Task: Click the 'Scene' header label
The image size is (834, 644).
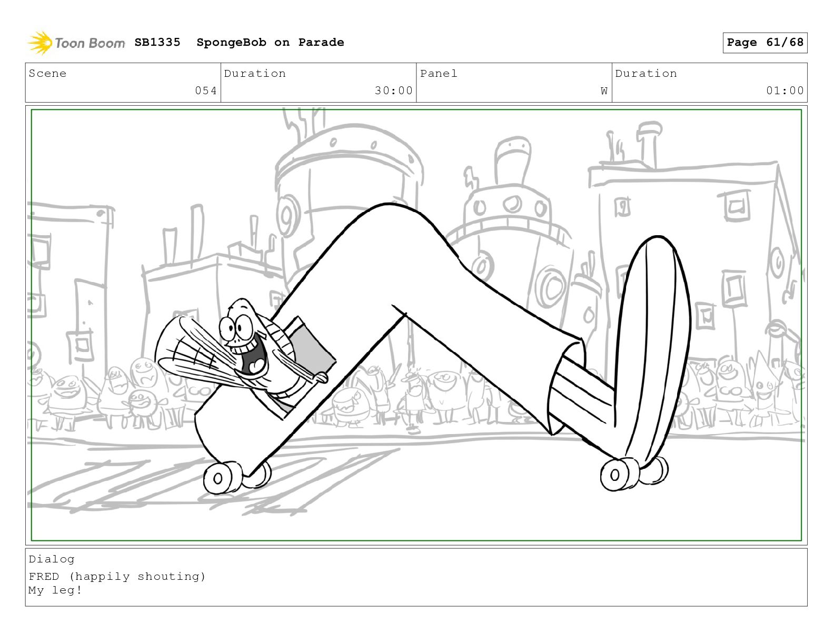Action: coord(47,74)
